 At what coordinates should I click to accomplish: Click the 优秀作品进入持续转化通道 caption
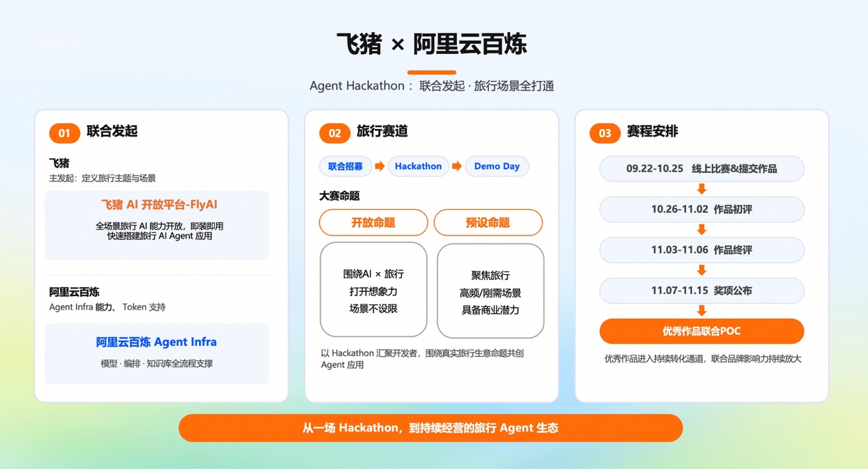pos(702,358)
